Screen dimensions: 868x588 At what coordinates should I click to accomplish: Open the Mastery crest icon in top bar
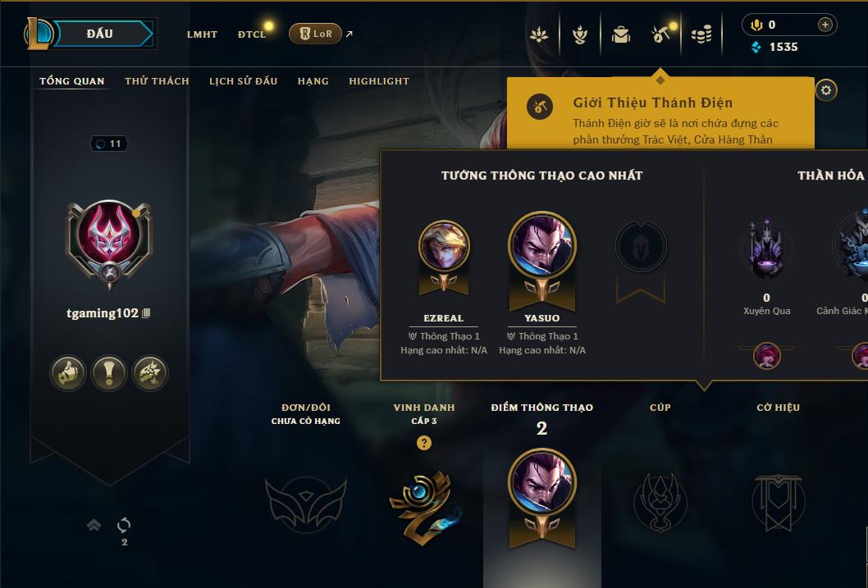pyautogui.click(x=579, y=34)
